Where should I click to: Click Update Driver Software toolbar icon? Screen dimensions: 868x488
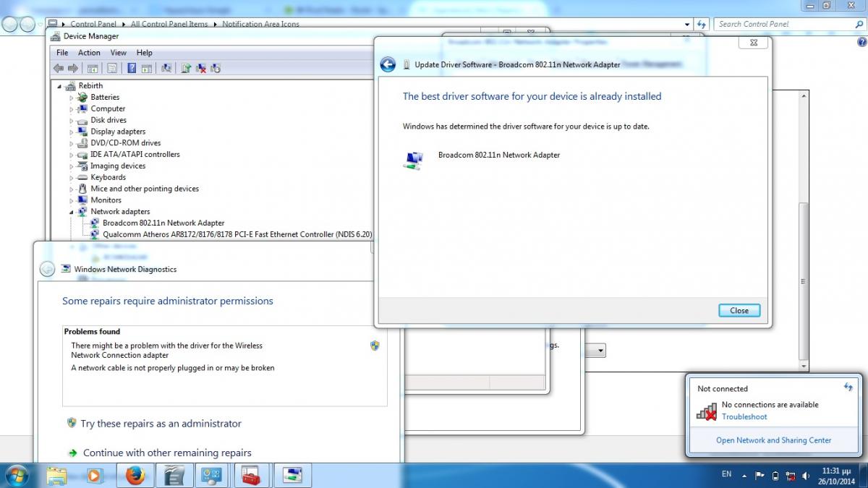186,68
